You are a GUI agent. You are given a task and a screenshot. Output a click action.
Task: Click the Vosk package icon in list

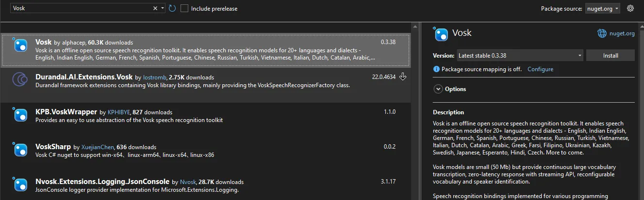click(x=20, y=46)
